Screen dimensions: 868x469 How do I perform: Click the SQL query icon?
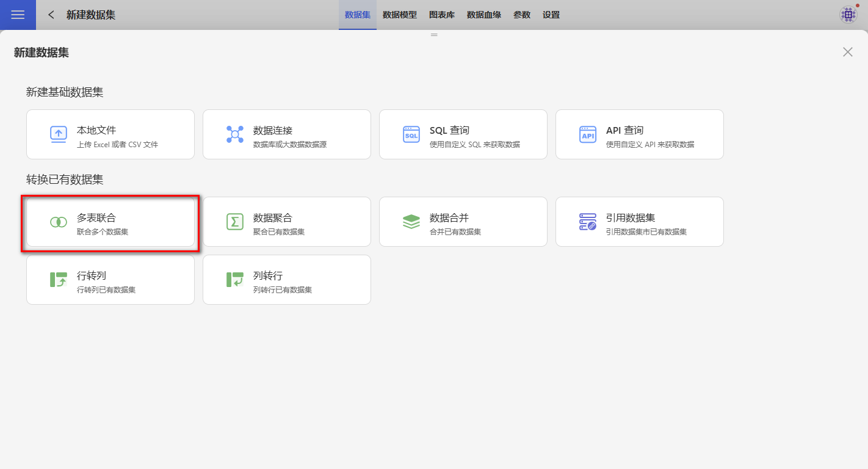pyautogui.click(x=411, y=134)
